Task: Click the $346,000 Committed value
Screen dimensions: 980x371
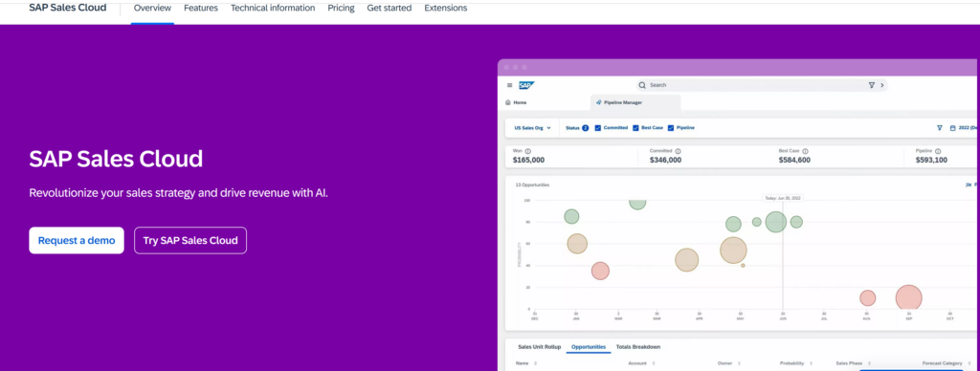Action: tap(666, 160)
